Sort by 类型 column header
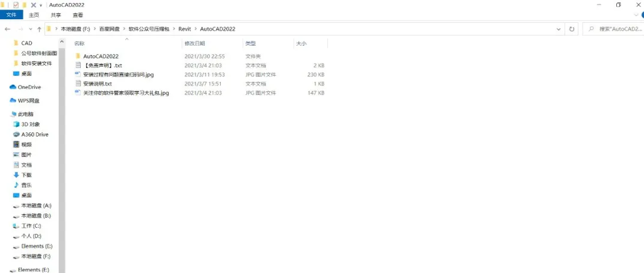The height and width of the screenshot is (273, 644). coord(250,43)
